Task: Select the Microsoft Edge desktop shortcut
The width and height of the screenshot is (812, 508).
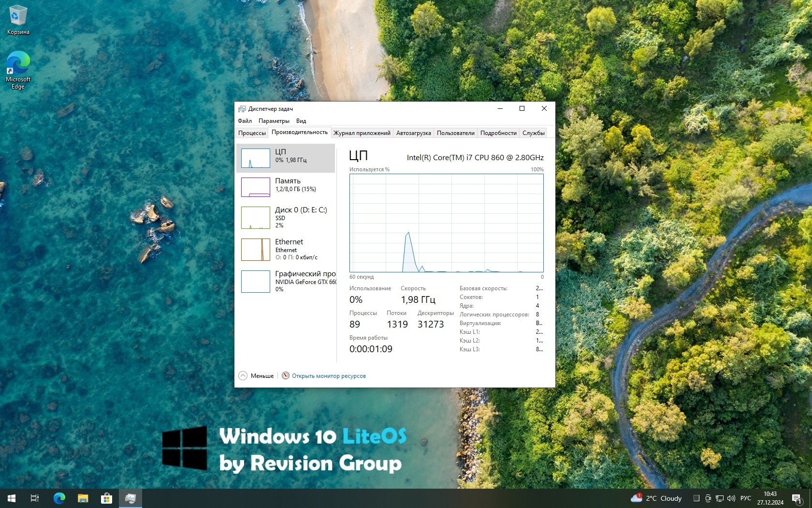Action: click(18, 71)
